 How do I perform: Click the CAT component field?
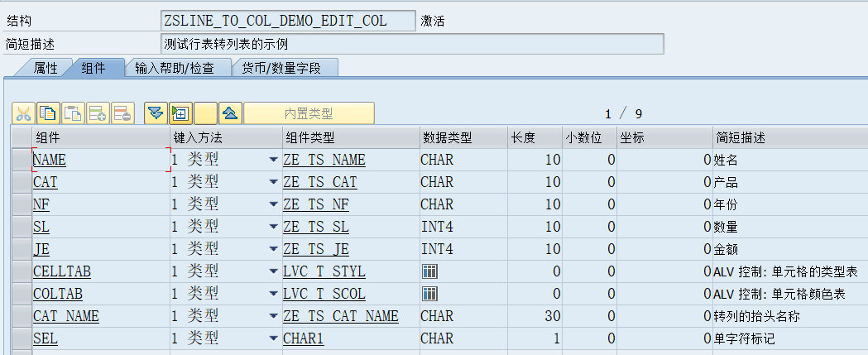click(101, 182)
